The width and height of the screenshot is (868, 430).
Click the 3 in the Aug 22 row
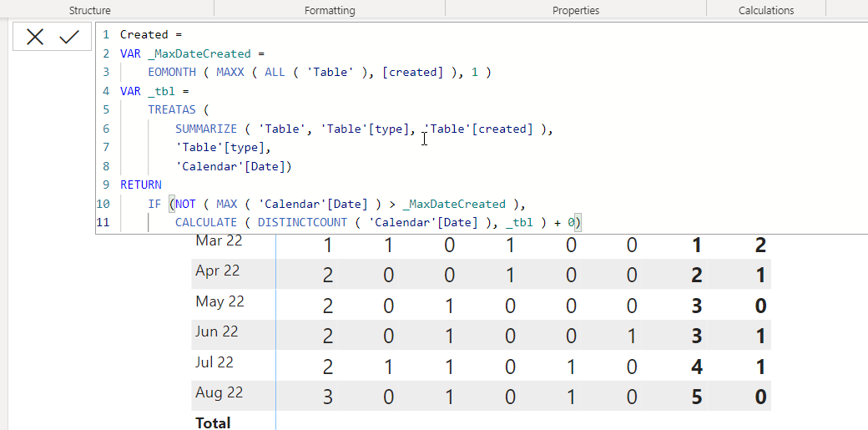click(328, 397)
